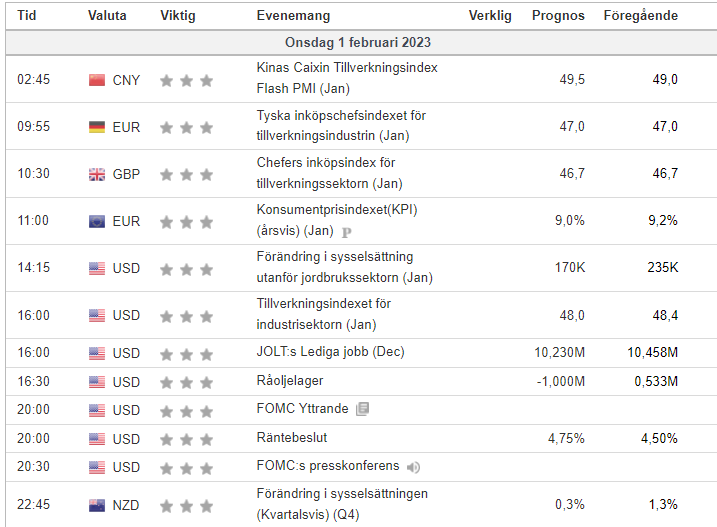The image size is (717, 527).
Task: Open the JOLT:s Lediga jobb (Dec) event
Action: [x=330, y=352]
